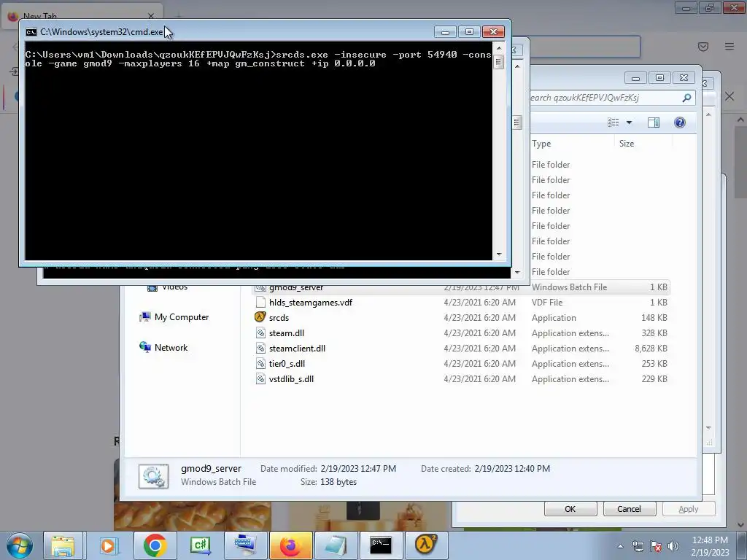This screenshot has width=747, height=560.
Task: Open the Firefox Pocket shield icon
Action: 703,46
